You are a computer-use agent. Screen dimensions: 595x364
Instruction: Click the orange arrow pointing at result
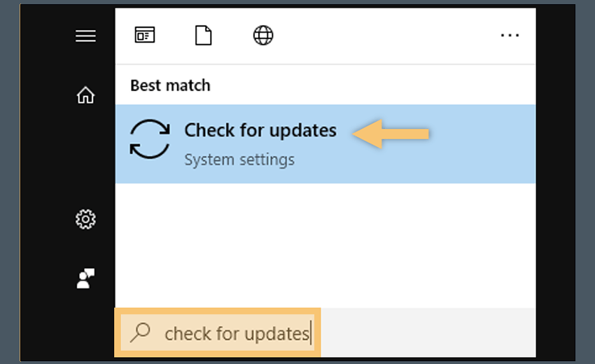click(391, 133)
